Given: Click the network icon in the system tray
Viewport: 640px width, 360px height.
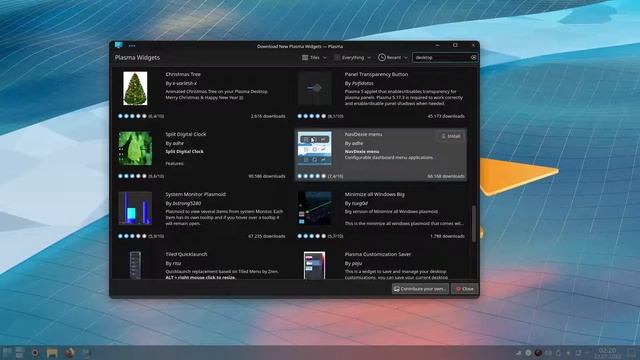Looking at the screenshot, I should (519, 353).
